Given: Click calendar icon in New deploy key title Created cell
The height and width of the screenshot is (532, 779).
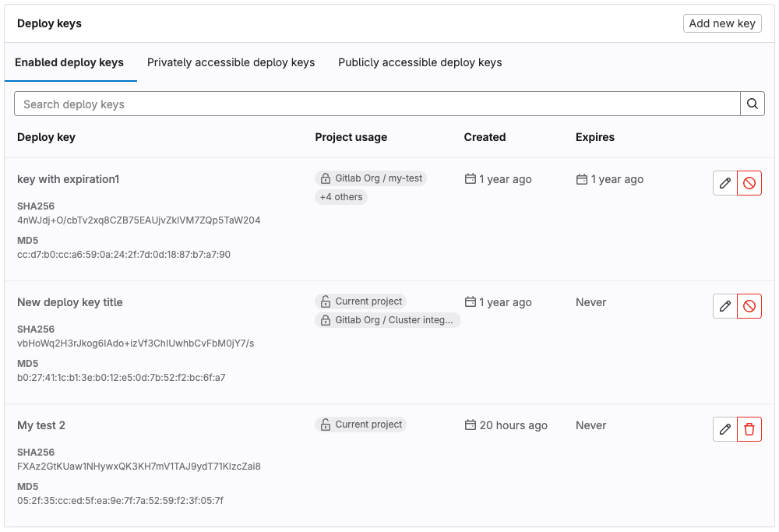Looking at the screenshot, I should pos(470,301).
